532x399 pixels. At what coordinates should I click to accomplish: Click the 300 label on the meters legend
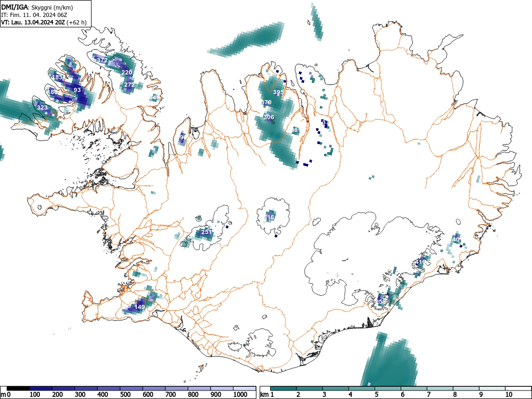[x=80, y=395]
